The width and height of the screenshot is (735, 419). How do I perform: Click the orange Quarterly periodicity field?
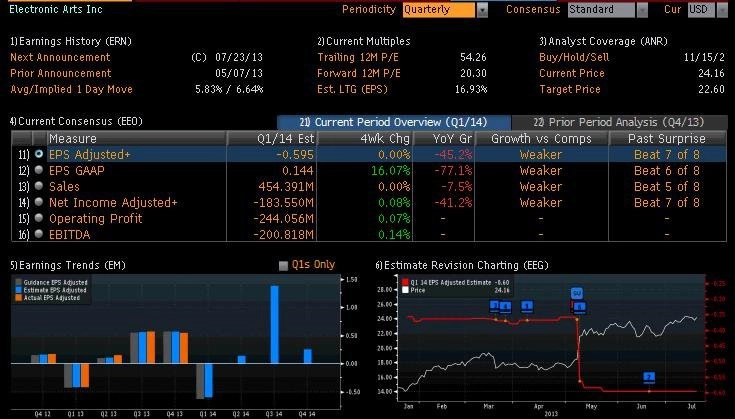pyautogui.click(x=439, y=10)
